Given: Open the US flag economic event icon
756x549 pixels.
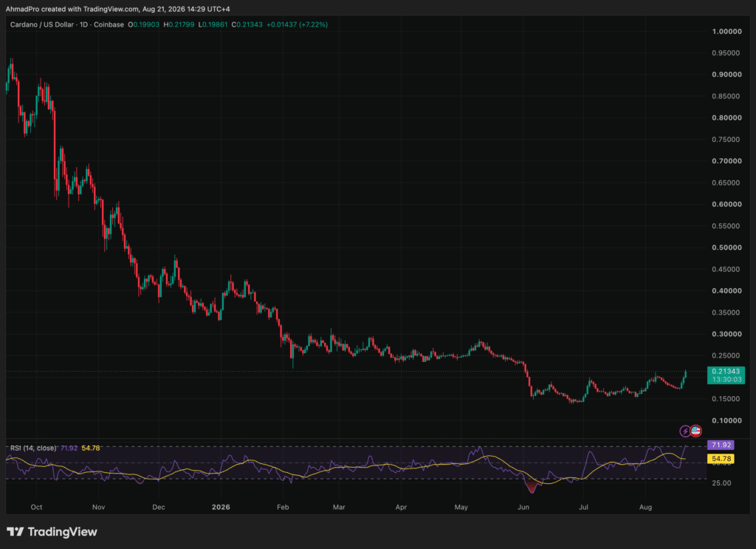Looking at the screenshot, I should click(695, 431).
